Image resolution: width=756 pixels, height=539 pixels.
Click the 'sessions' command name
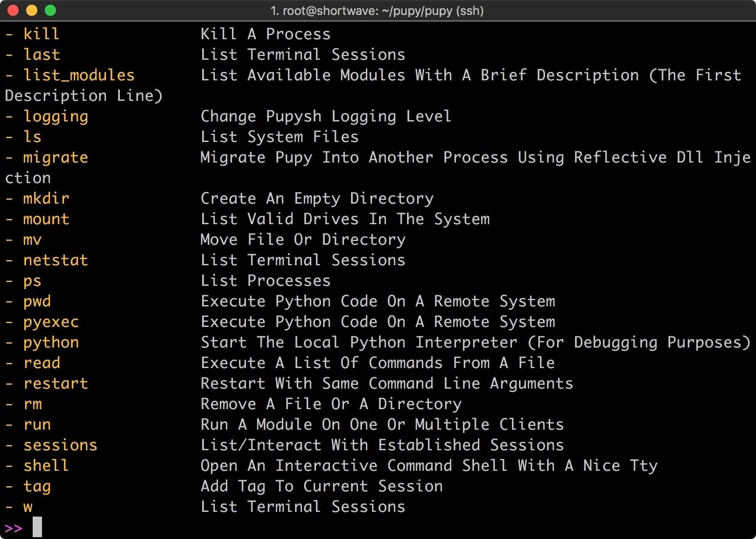tap(60, 445)
